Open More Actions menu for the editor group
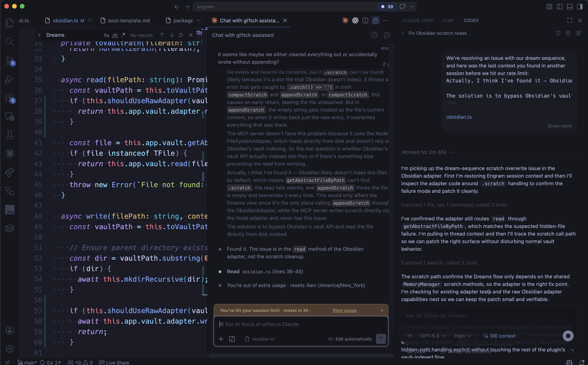This screenshot has height=365, width=588. coord(386,21)
